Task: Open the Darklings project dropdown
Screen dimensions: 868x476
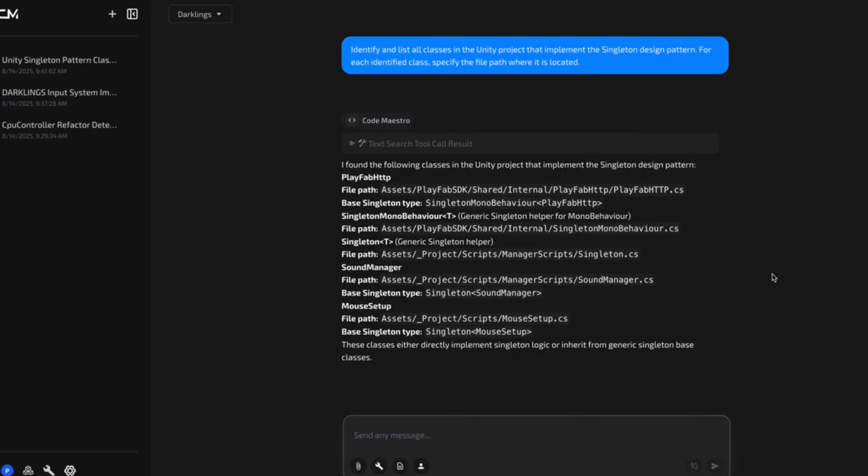Action: [200, 14]
